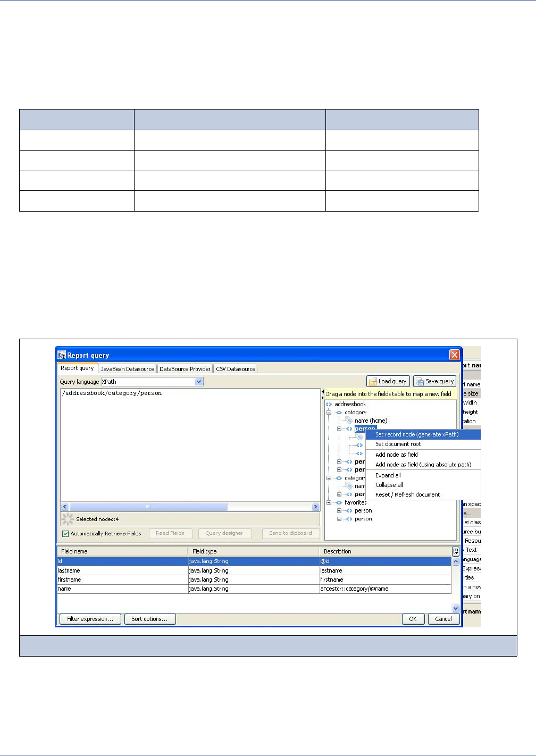Image resolution: width=536 pixels, height=756 pixels.
Task: Close the Report query dialog
Action: [455, 355]
